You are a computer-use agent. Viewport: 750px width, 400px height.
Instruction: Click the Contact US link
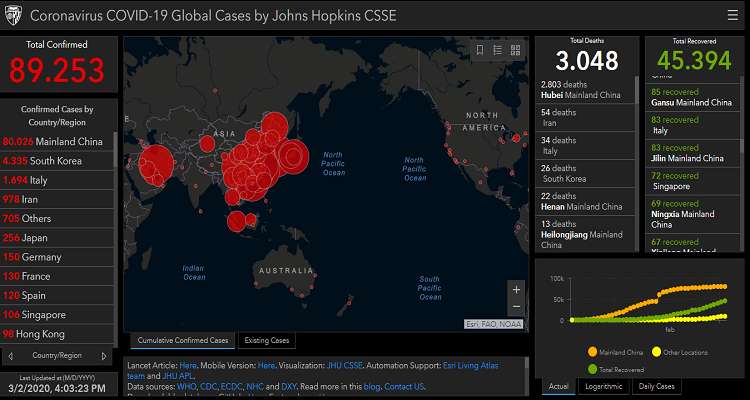click(404, 386)
